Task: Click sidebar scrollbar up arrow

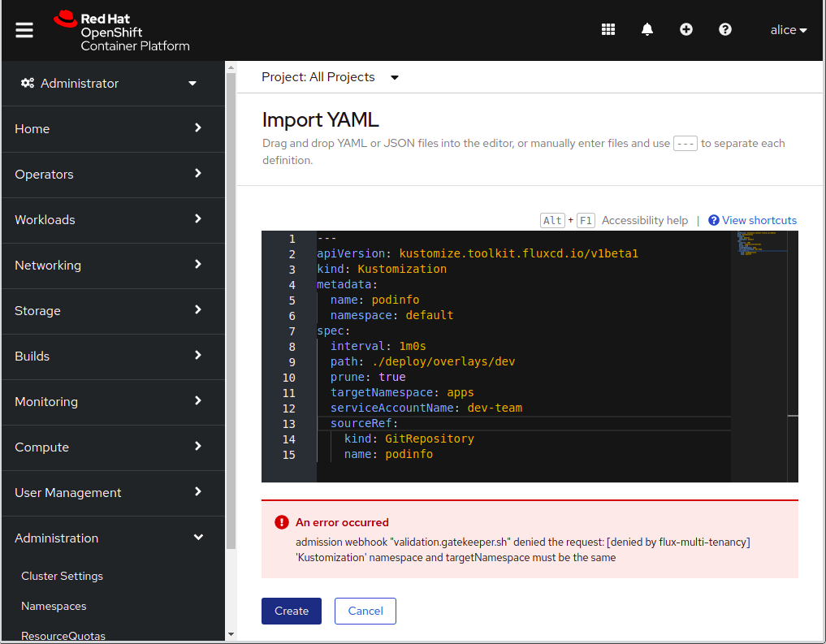Action: pos(231,67)
